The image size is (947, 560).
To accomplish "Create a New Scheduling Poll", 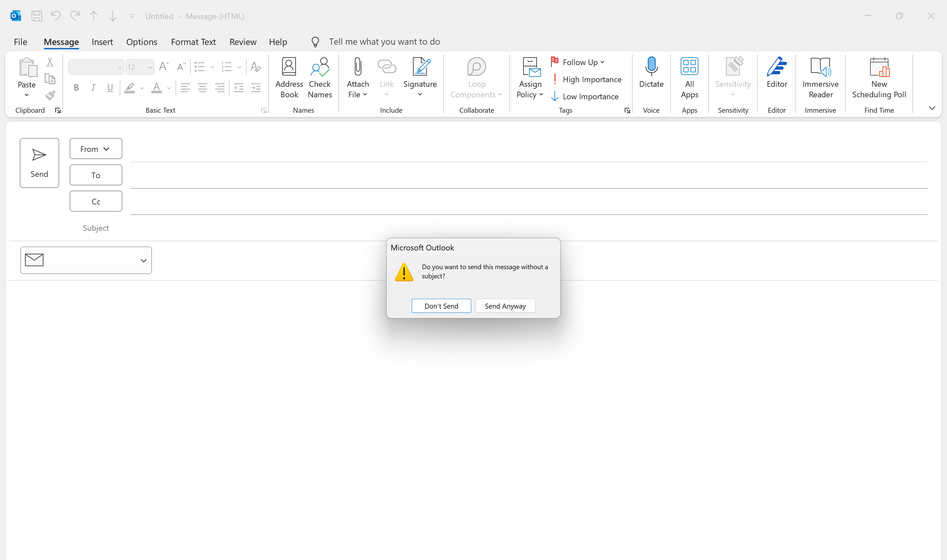I will click(879, 78).
